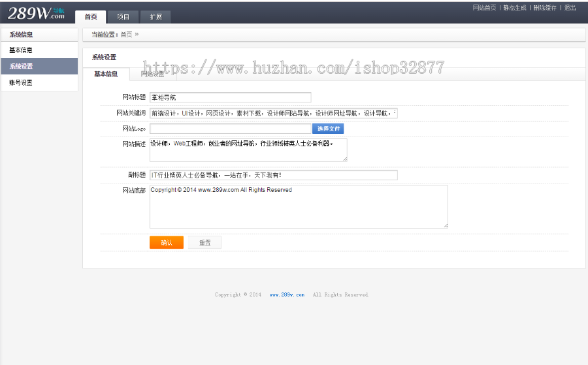The height and width of the screenshot is (365, 588).
Task: Click the 网站底部 label
Action: coord(134,191)
